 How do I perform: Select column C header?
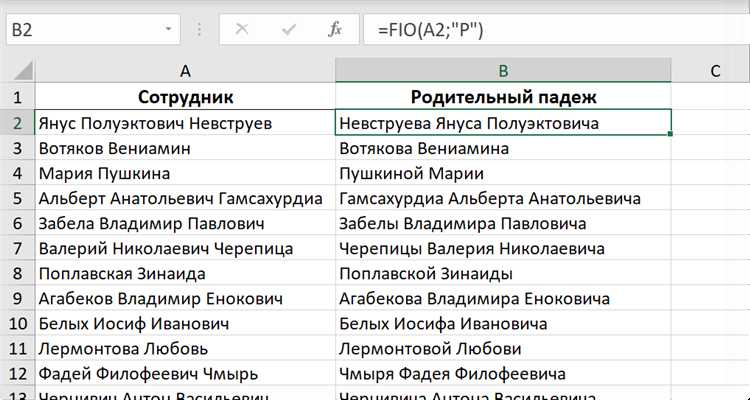[x=711, y=71]
